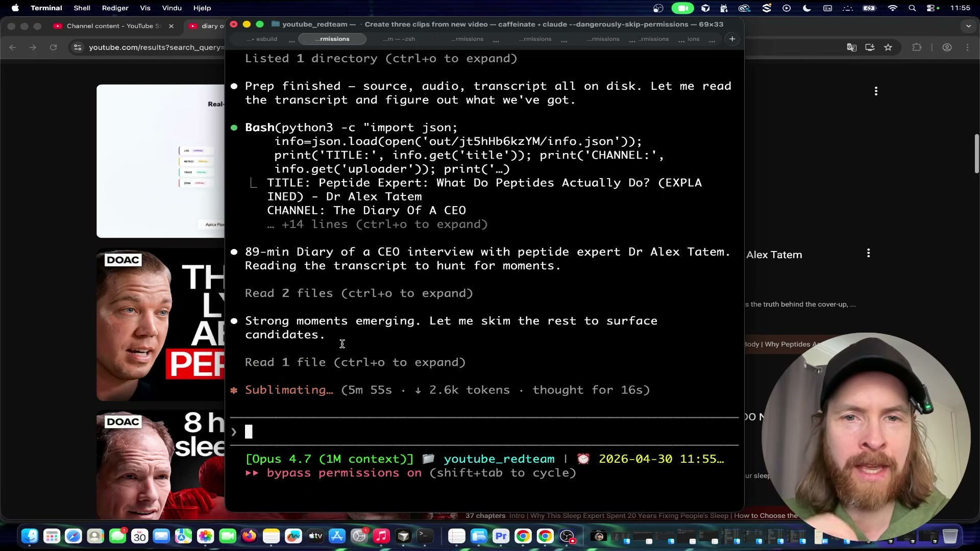This screenshot has height=551, width=980.
Task: Open Chrome's three-dot menu
Action: coord(968,47)
